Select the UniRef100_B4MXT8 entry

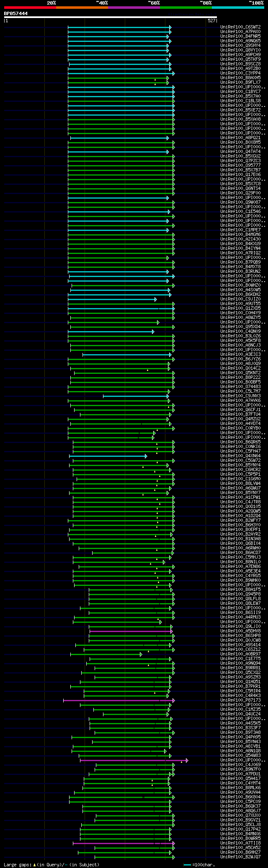tap(240, 267)
